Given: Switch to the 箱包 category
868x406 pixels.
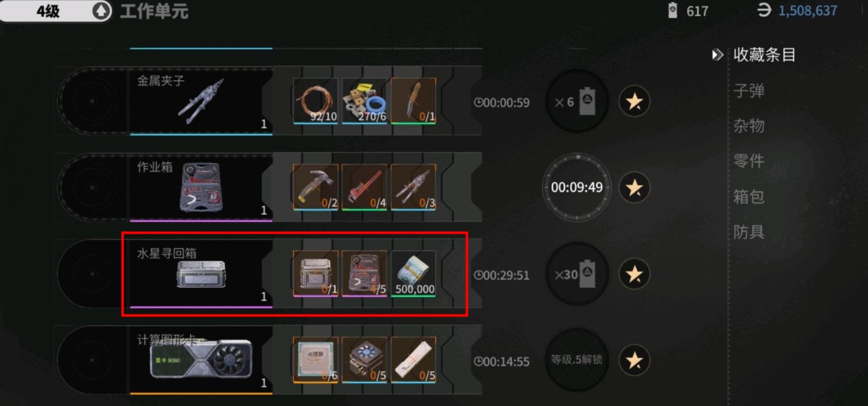Looking at the screenshot, I should pos(749,197).
